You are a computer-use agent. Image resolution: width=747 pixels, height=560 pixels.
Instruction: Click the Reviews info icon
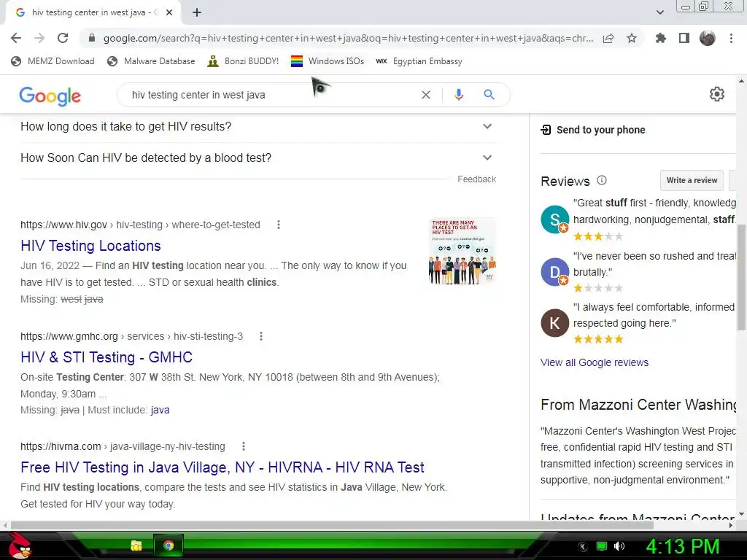point(602,180)
